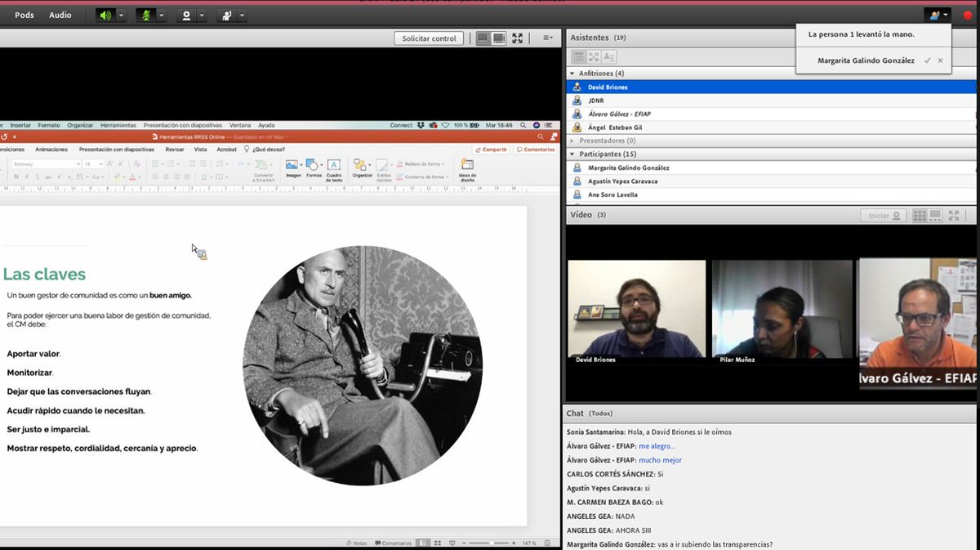The width and height of the screenshot is (980, 550).
Task: Select Álvaro Gálvez video feed
Action: (x=919, y=324)
